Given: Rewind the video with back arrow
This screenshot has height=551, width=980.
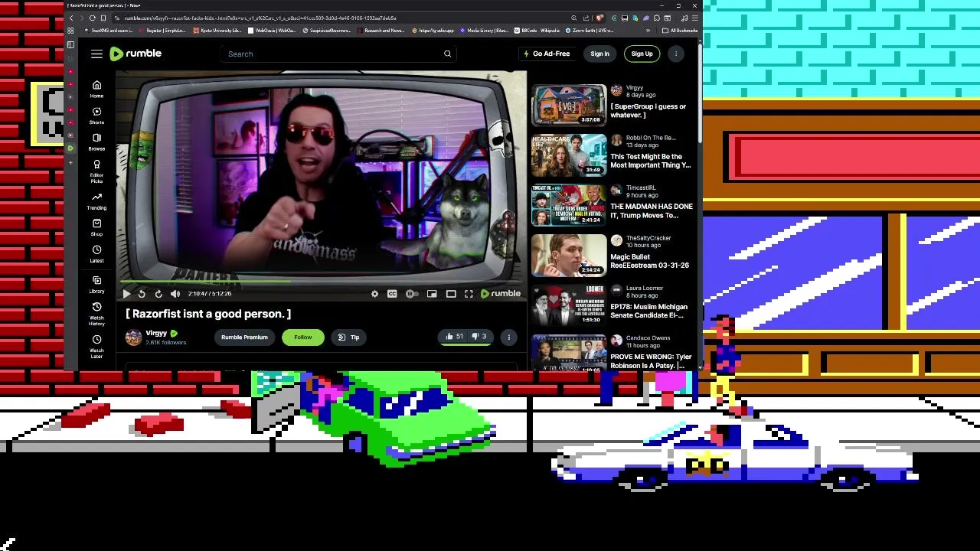Looking at the screenshot, I should pyautogui.click(x=142, y=294).
